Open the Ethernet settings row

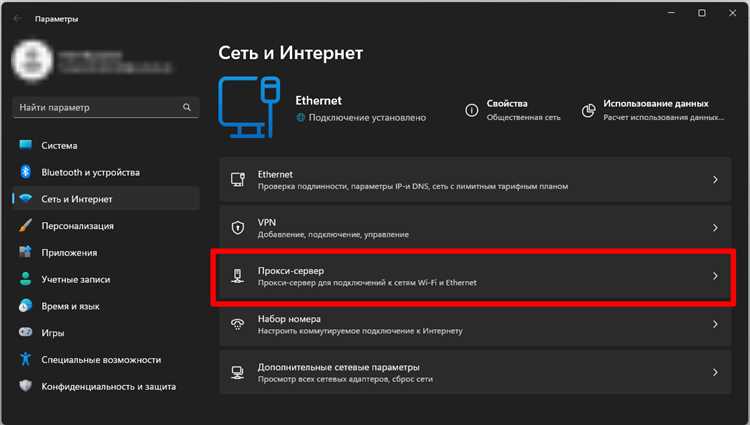pos(475,180)
